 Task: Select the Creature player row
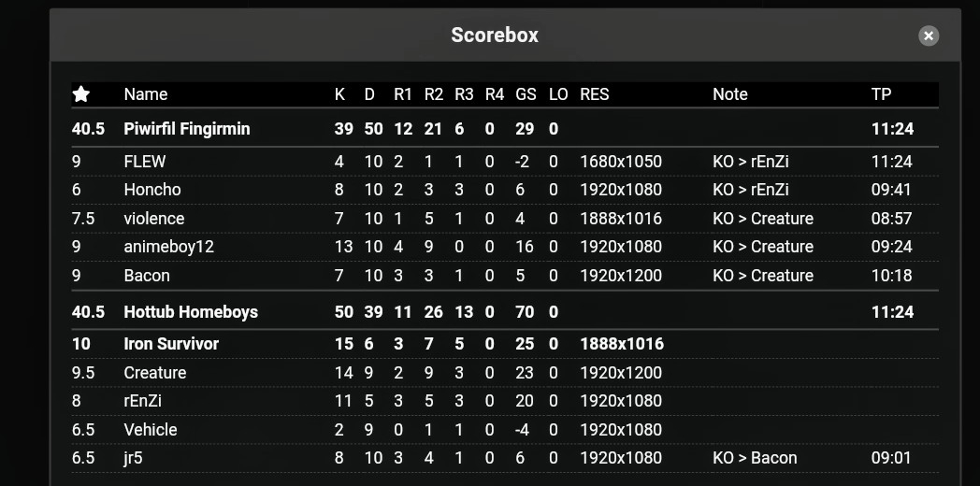tap(505, 372)
